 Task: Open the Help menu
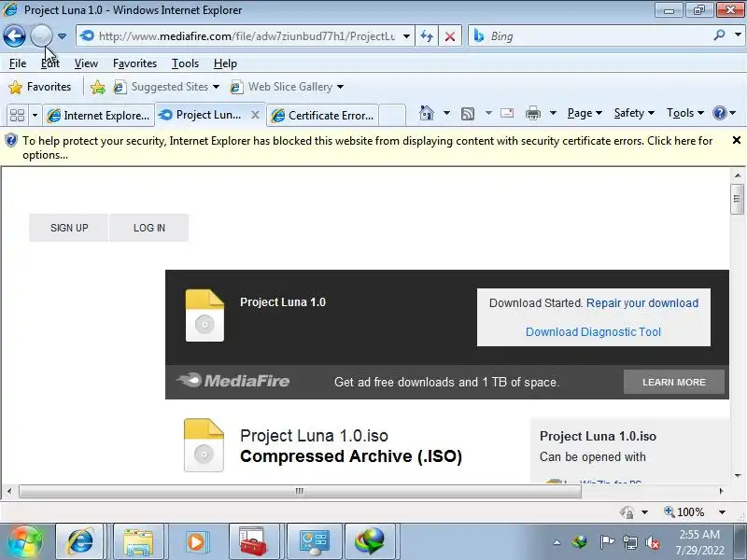225,63
